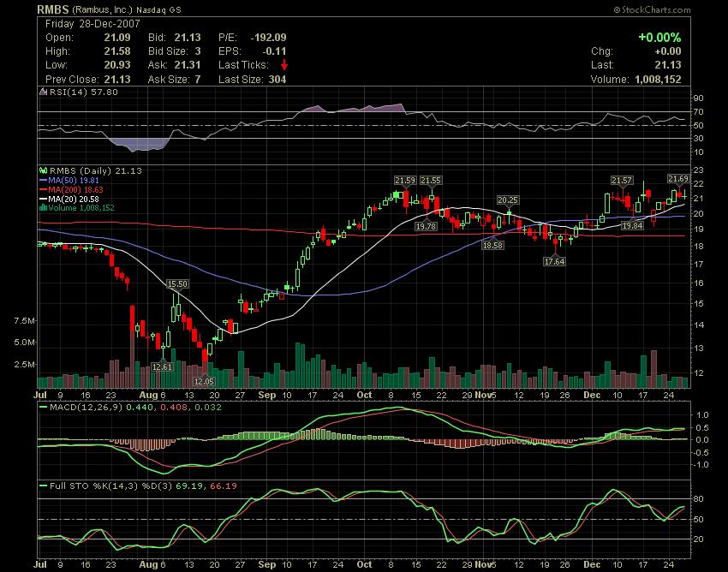Viewport: 728px width, 572px height.
Task: Click the 21.59 October high price tag
Action: point(405,180)
